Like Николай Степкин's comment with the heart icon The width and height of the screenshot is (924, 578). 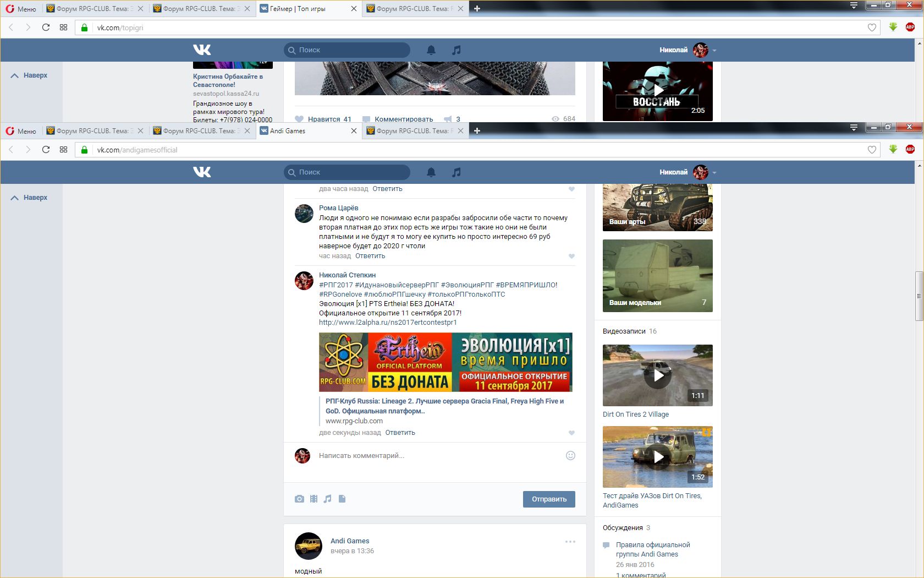tap(571, 433)
